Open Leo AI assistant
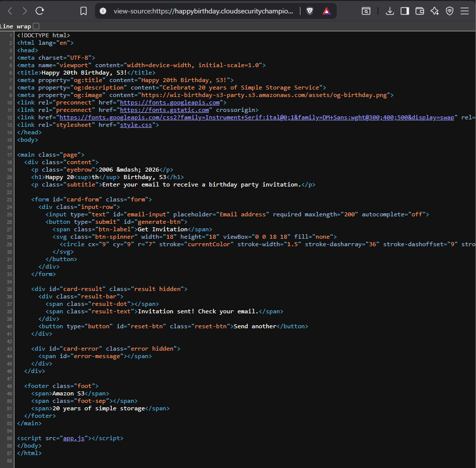This screenshot has width=476, height=468. pos(435,11)
